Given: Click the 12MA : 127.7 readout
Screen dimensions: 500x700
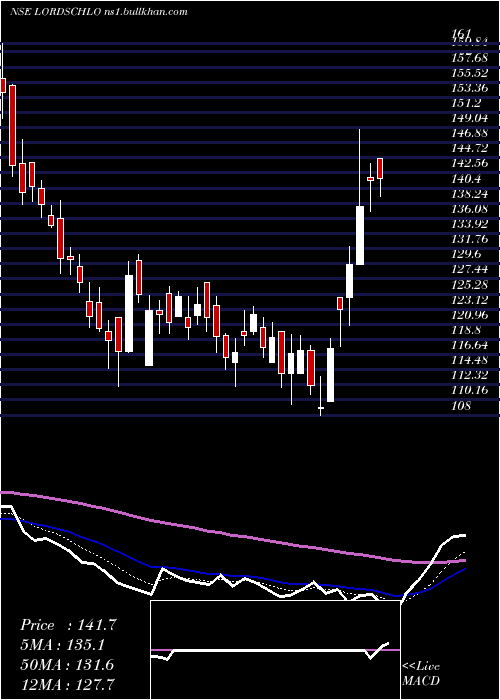Looking at the screenshot, I should [67, 684].
